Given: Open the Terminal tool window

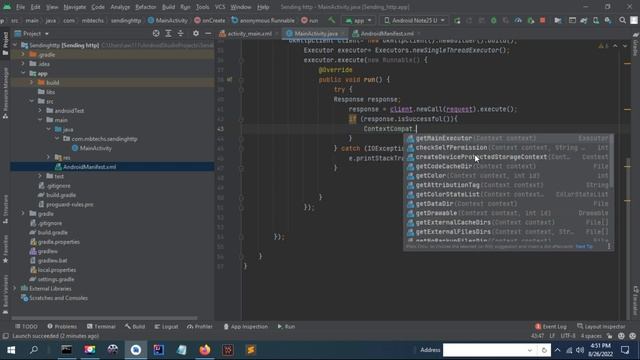Looking at the screenshot, I should click(x=101, y=327).
